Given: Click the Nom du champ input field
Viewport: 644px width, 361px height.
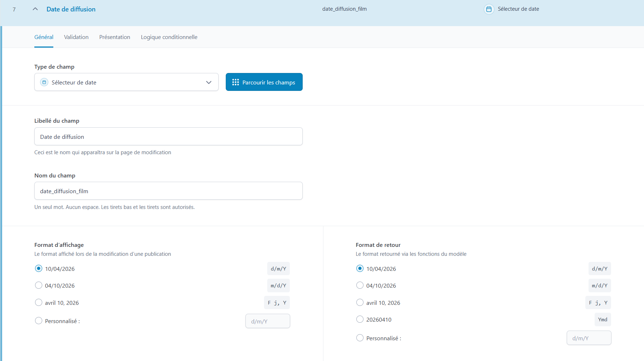Looking at the screenshot, I should (168, 191).
